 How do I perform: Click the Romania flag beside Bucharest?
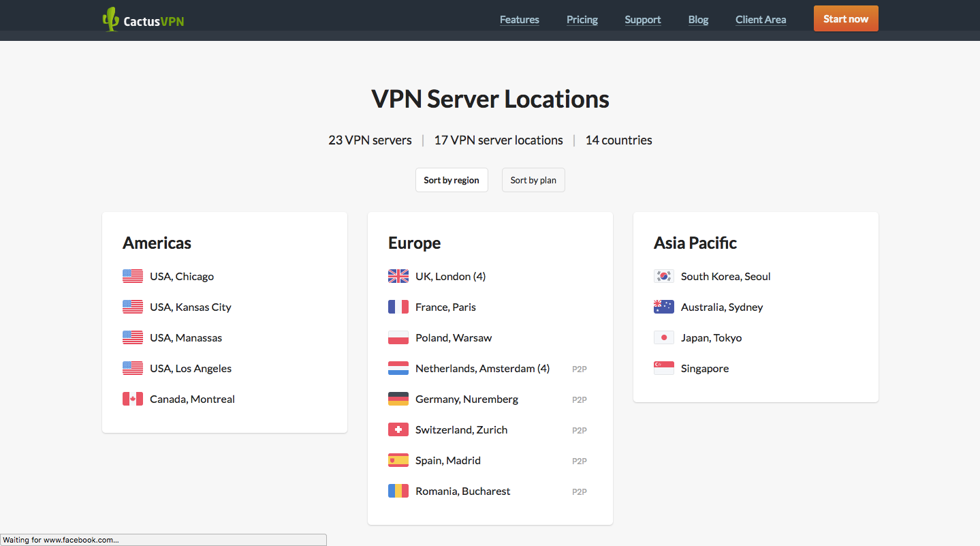tap(398, 491)
